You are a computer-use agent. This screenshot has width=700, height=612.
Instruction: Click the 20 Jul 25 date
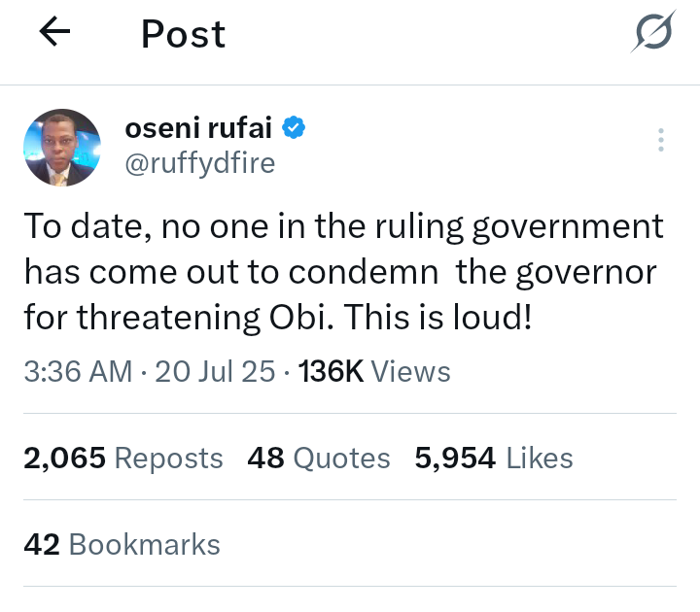pos(214,371)
